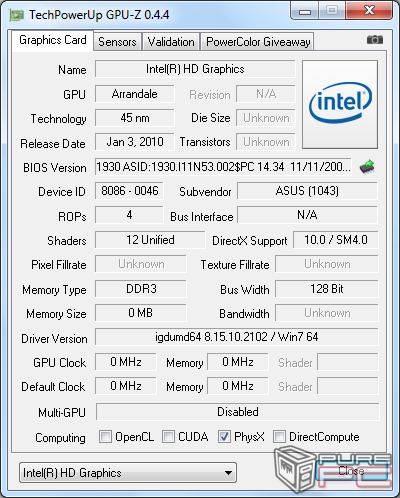The width and height of the screenshot is (400, 498).
Task: Click the Pixel Fillrate Unknown field
Action: click(x=141, y=264)
